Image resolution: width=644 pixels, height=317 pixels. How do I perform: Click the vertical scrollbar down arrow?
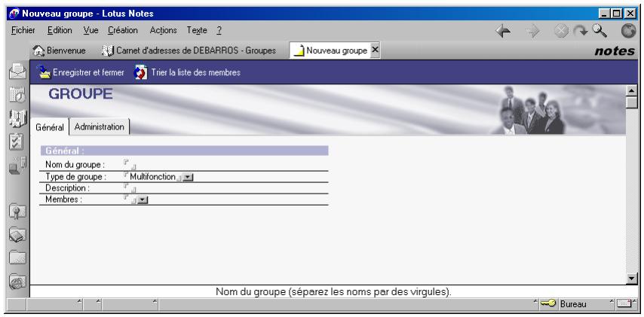click(x=632, y=279)
